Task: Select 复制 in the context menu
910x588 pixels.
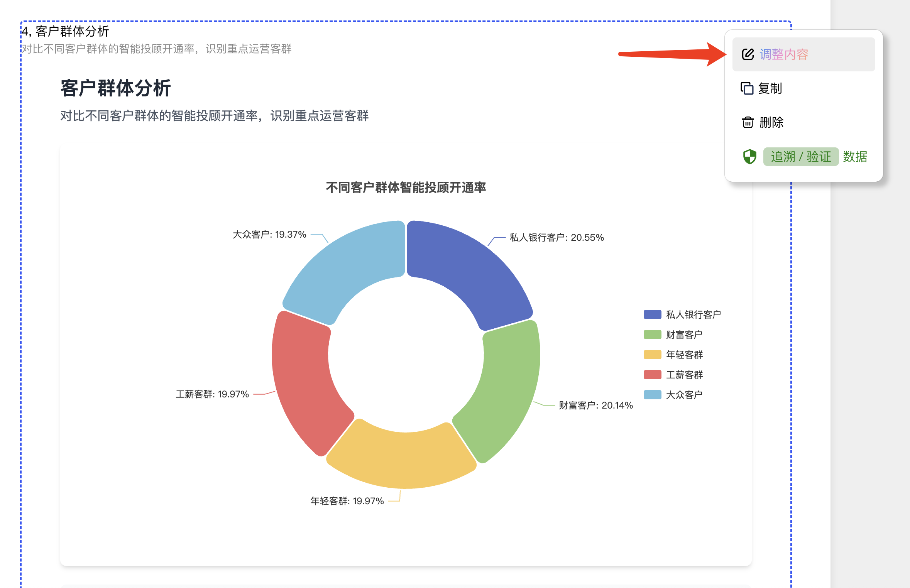Action: pyautogui.click(x=770, y=88)
